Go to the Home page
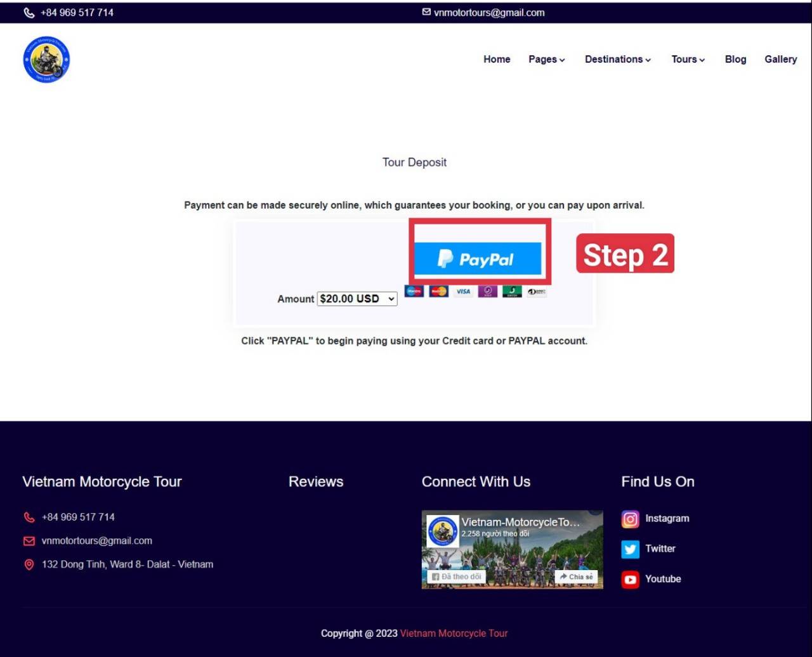Viewport: 812px width, 657px height. [497, 59]
